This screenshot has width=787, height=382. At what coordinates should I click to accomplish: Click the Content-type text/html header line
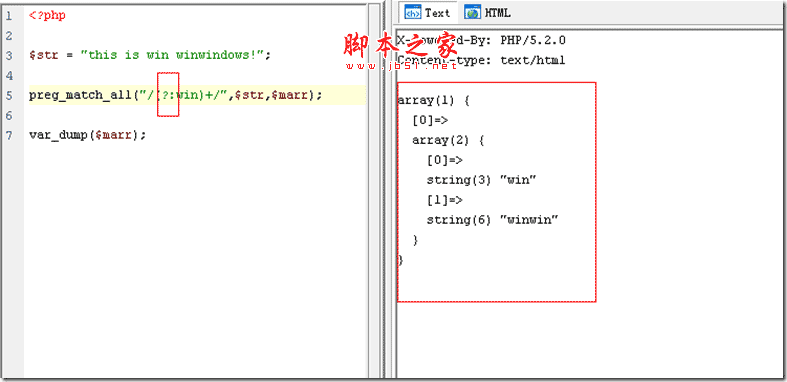click(x=481, y=60)
